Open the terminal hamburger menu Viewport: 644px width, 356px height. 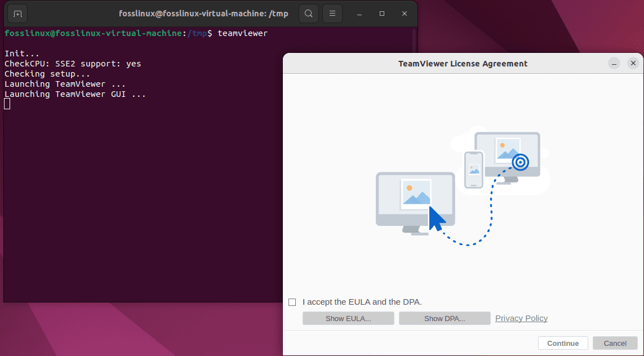pos(332,13)
